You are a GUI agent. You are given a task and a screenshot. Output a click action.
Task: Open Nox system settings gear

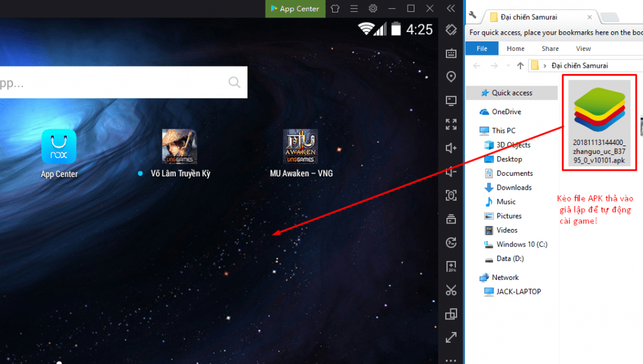click(x=373, y=9)
